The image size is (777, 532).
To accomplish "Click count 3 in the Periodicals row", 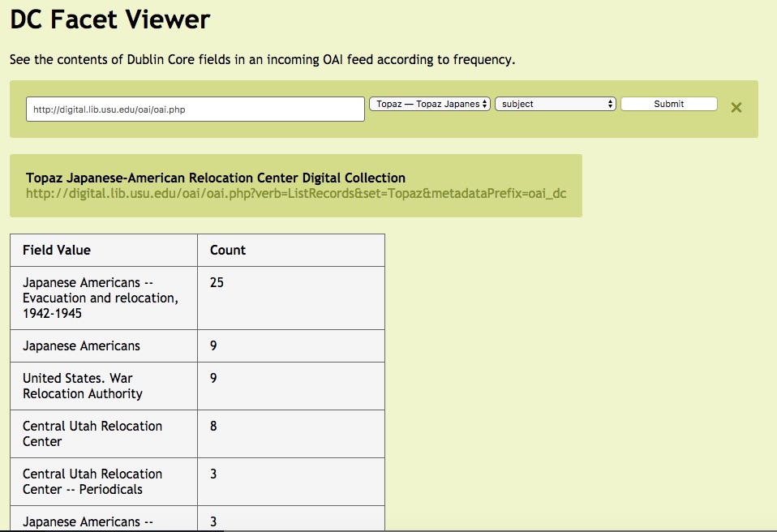I will point(213,474).
